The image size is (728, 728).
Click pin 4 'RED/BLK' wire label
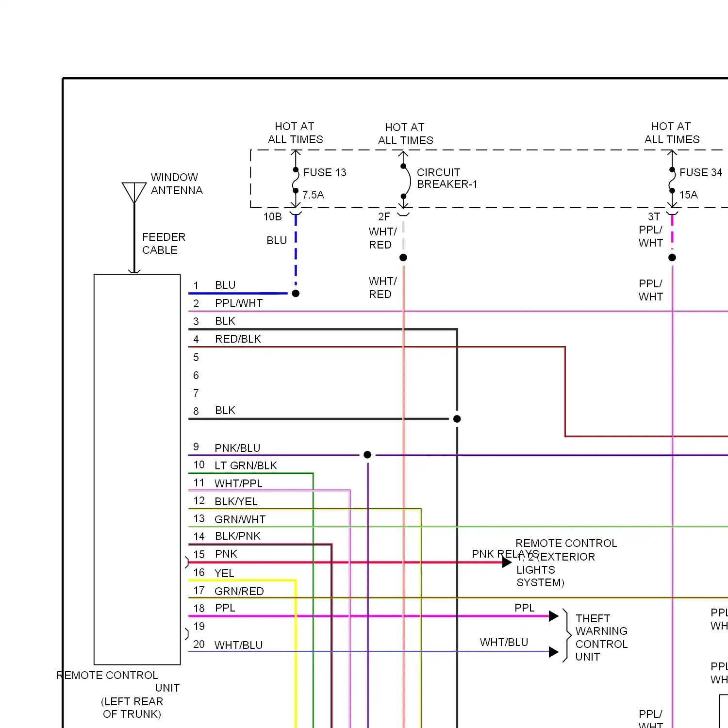coord(238,339)
